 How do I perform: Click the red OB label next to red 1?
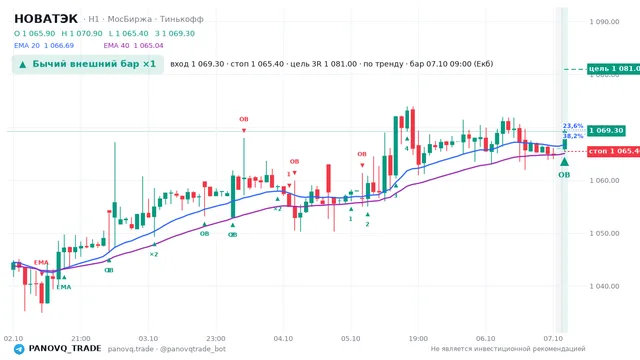[x=294, y=162]
